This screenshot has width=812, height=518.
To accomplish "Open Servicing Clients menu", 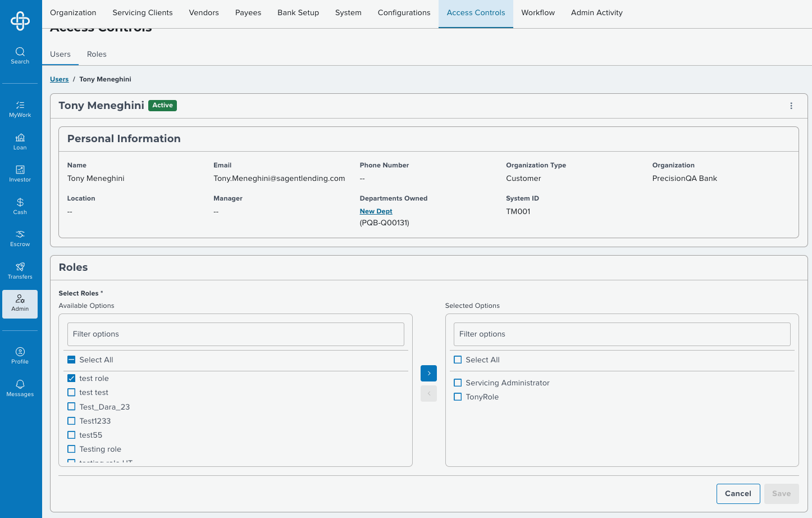I will tap(143, 12).
